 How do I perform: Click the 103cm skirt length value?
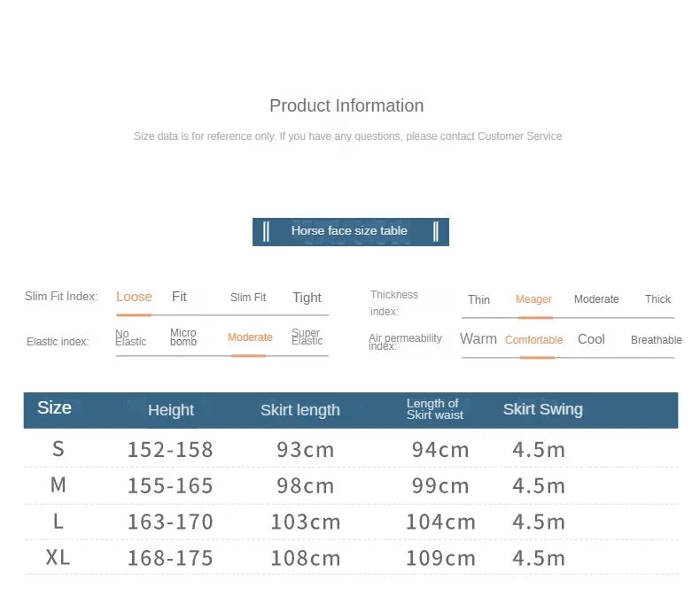pos(306,523)
